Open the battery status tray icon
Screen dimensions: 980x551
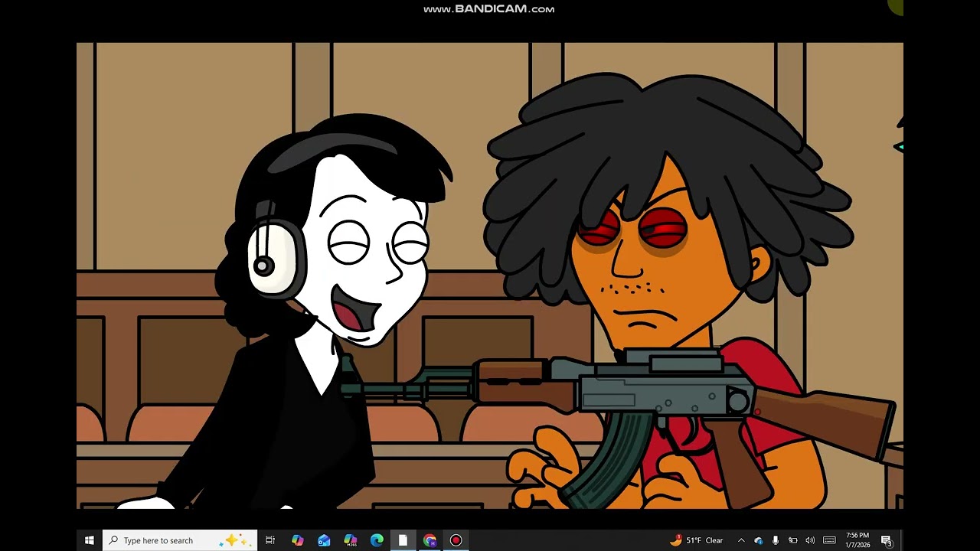792,540
